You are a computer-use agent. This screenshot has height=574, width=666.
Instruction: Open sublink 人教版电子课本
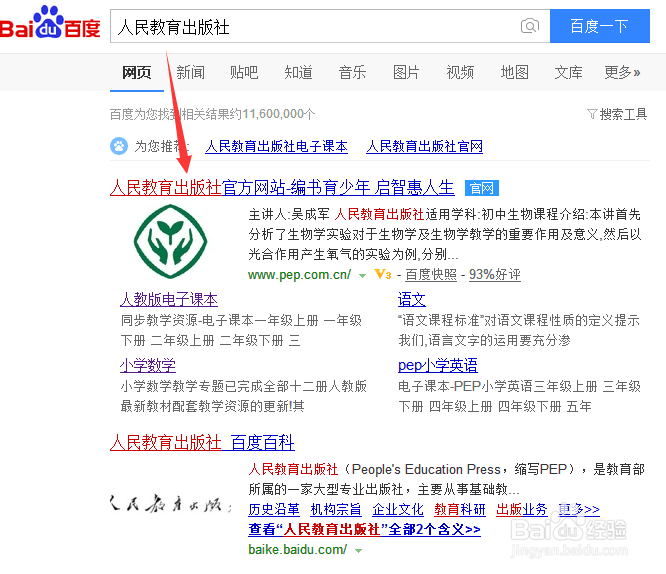pos(169,300)
